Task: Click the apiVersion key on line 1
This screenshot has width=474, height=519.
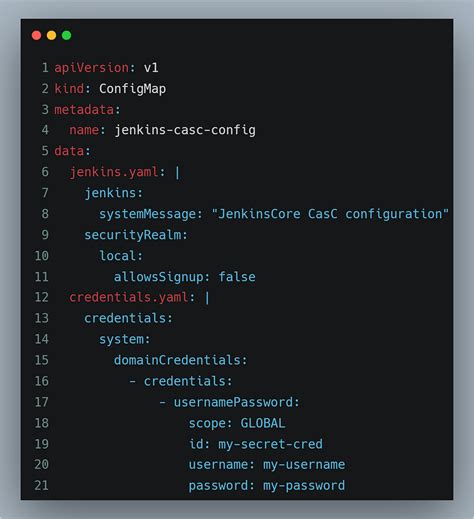Action: [92, 68]
